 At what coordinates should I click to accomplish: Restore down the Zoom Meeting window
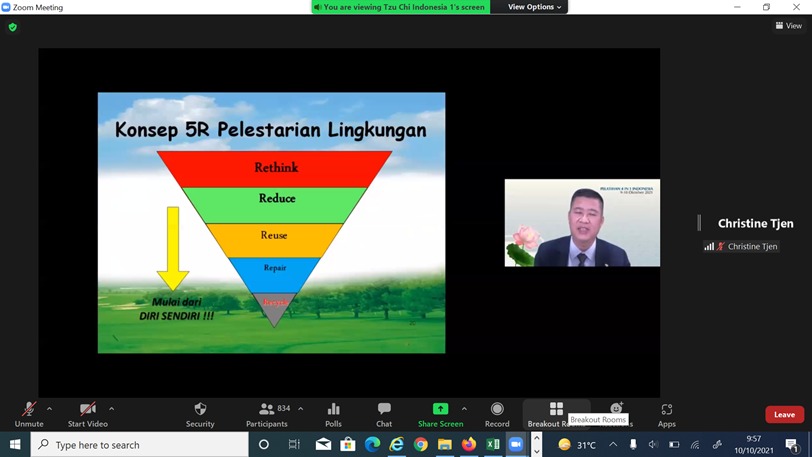[766, 7]
